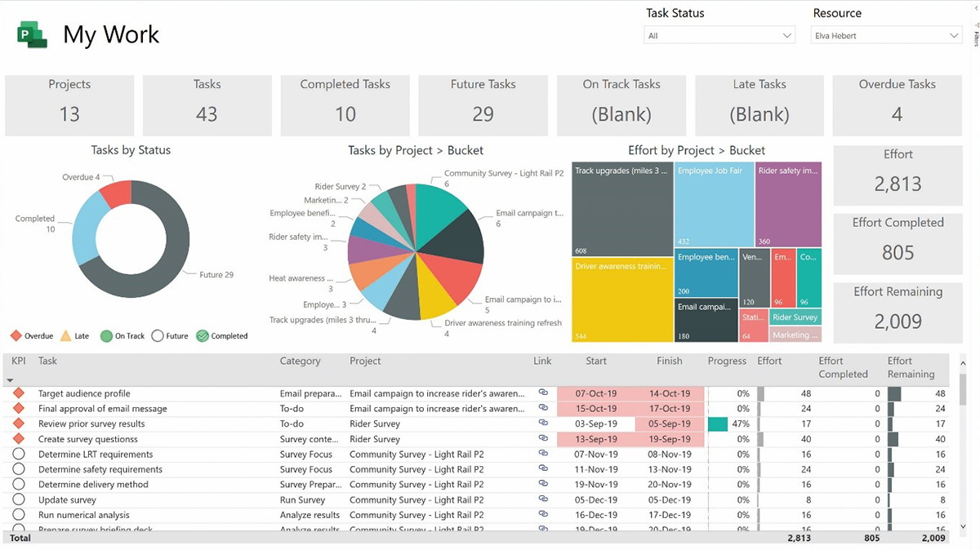Sort table by Project column header
The width and height of the screenshot is (980, 550).
click(x=365, y=361)
